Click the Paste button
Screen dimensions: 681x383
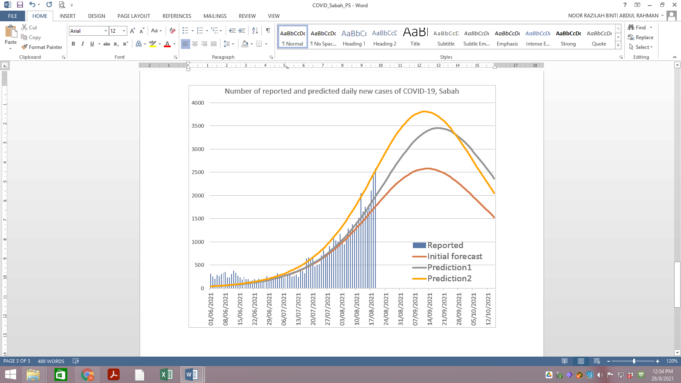[x=10, y=36]
